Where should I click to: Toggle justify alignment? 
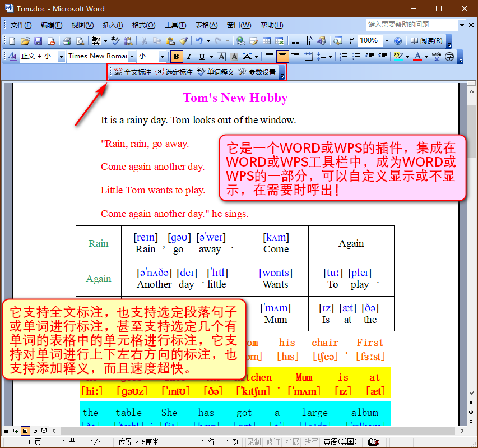[x=269, y=57]
